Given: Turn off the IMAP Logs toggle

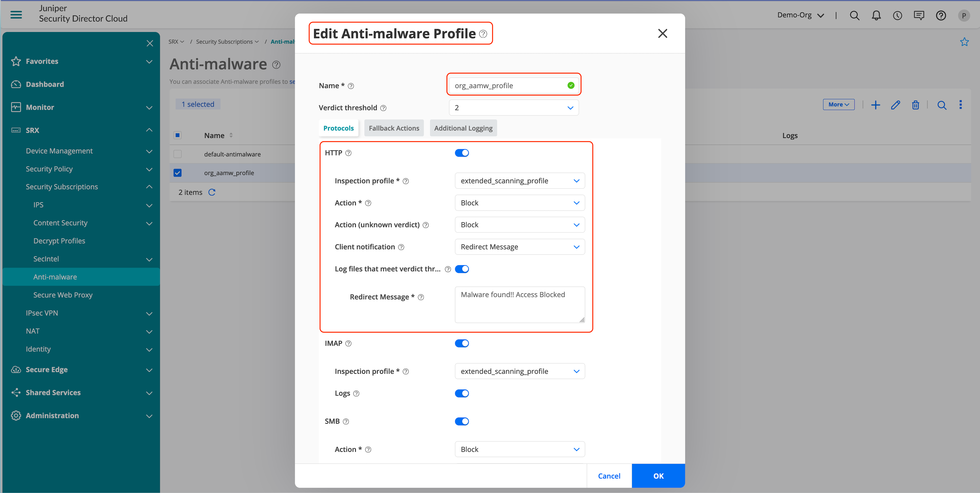Looking at the screenshot, I should coord(462,393).
